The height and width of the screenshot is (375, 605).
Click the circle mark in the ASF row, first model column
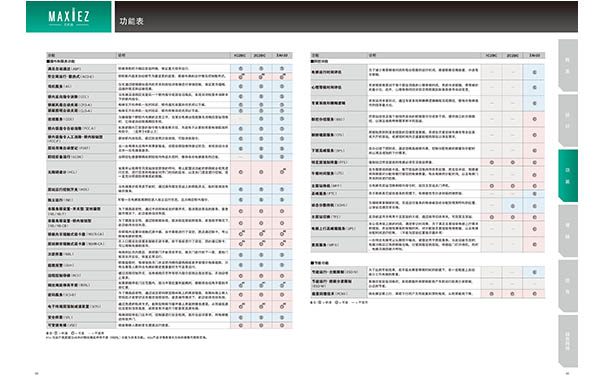pos(241,68)
